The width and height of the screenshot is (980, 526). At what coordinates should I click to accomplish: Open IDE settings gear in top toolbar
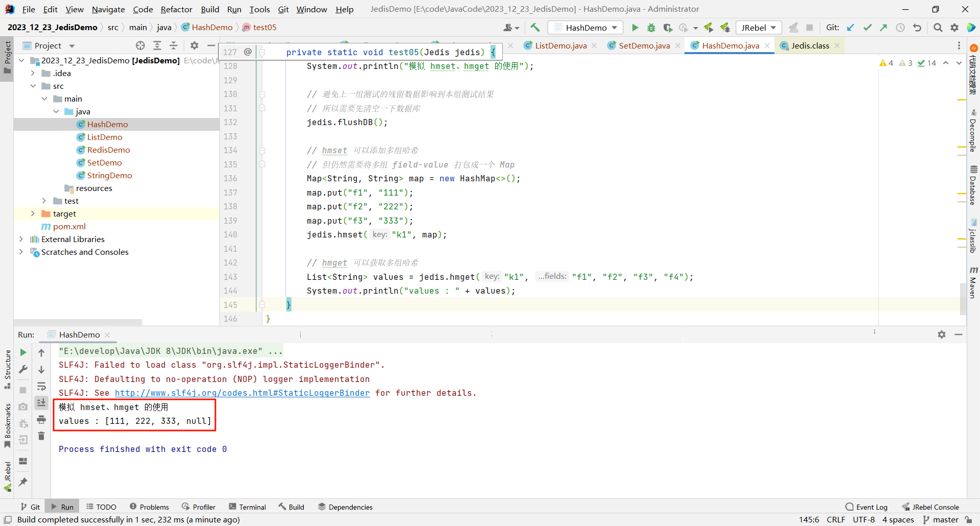point(954,28)
